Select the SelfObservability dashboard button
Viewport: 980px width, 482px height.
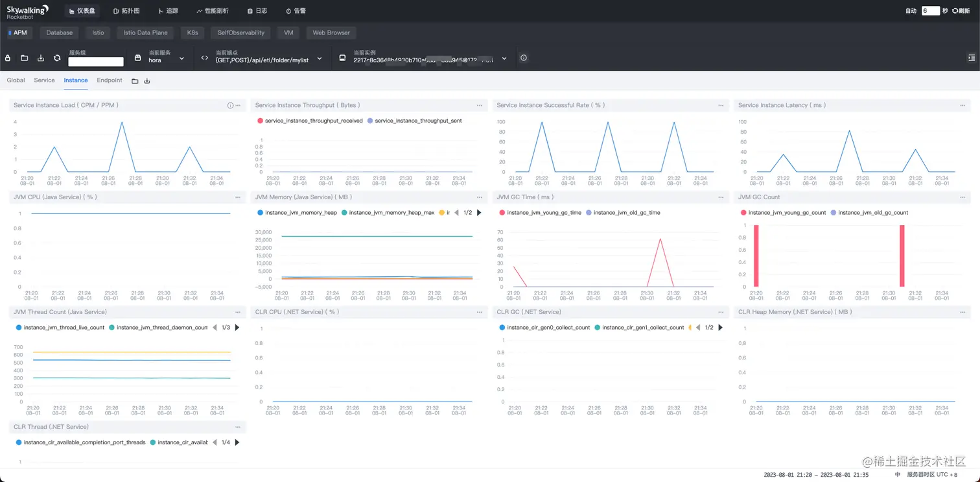point(241,32)
